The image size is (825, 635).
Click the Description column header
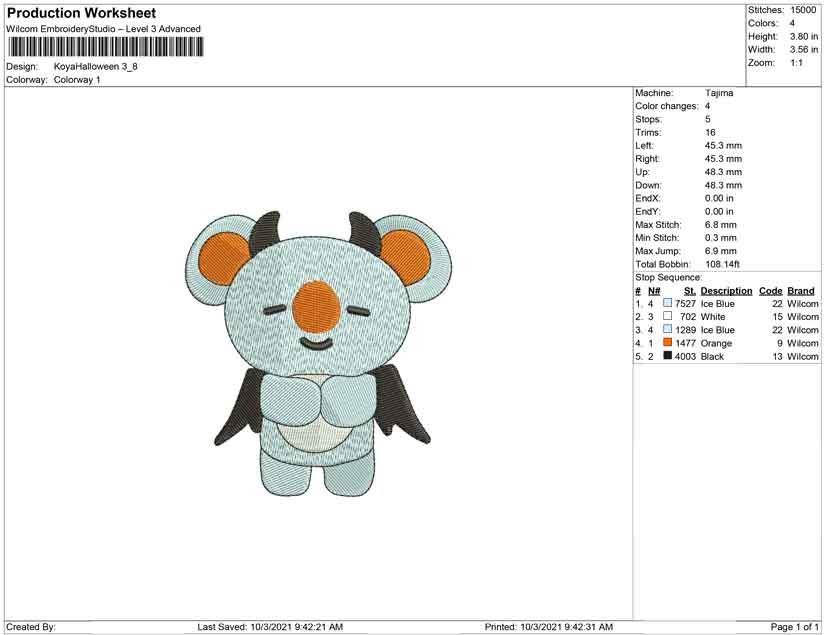[726, 291]
